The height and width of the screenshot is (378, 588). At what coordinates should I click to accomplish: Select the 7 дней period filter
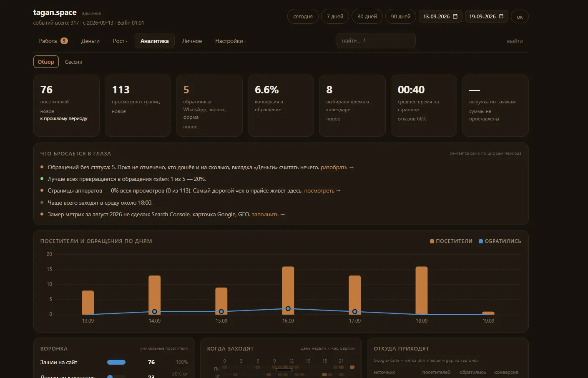[335, 17]
